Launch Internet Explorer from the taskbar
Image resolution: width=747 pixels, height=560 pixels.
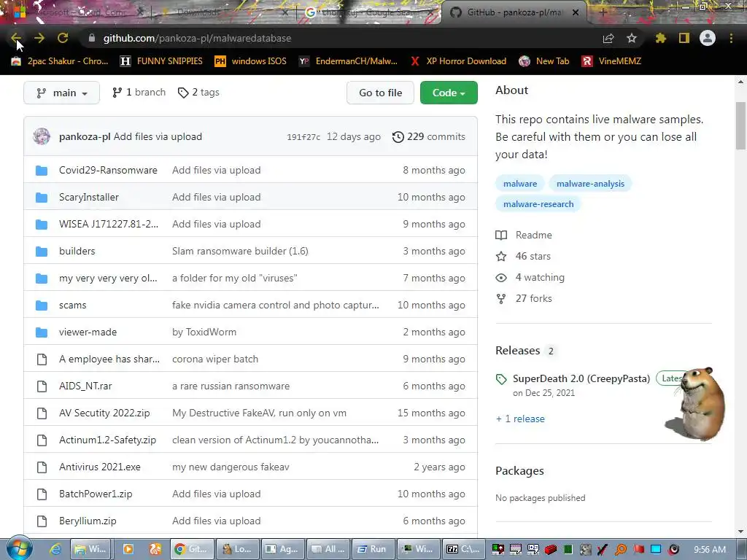point(55,549)
